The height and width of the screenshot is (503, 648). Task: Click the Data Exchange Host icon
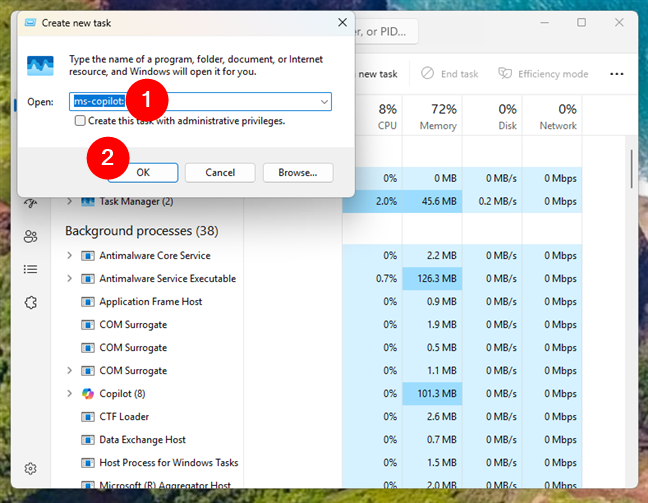tap(88, 440)
